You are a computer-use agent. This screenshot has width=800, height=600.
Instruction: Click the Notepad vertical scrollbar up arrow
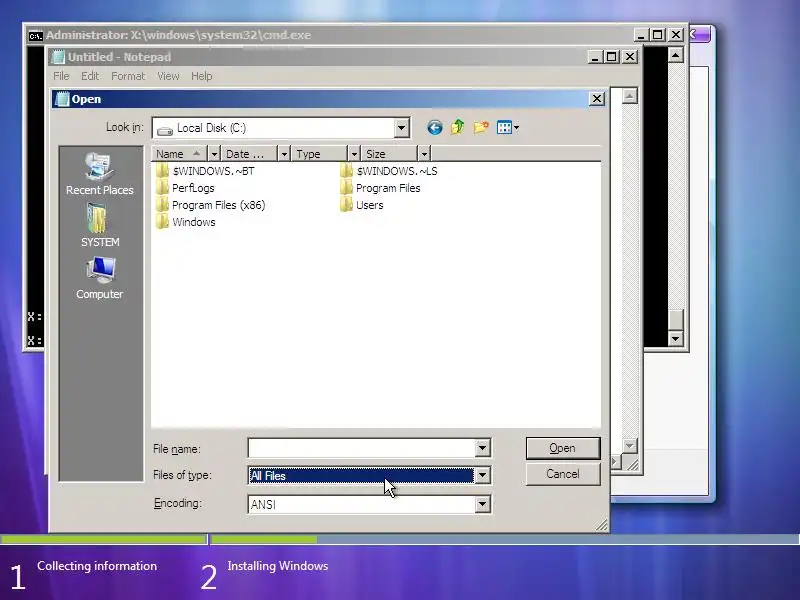[x=630, y=96]
